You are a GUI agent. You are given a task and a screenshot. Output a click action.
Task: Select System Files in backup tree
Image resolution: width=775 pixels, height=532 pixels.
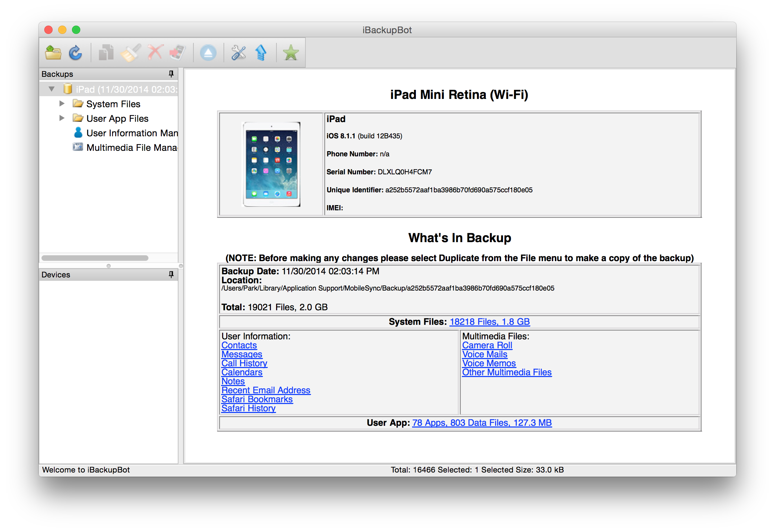[x=113, y=104]
